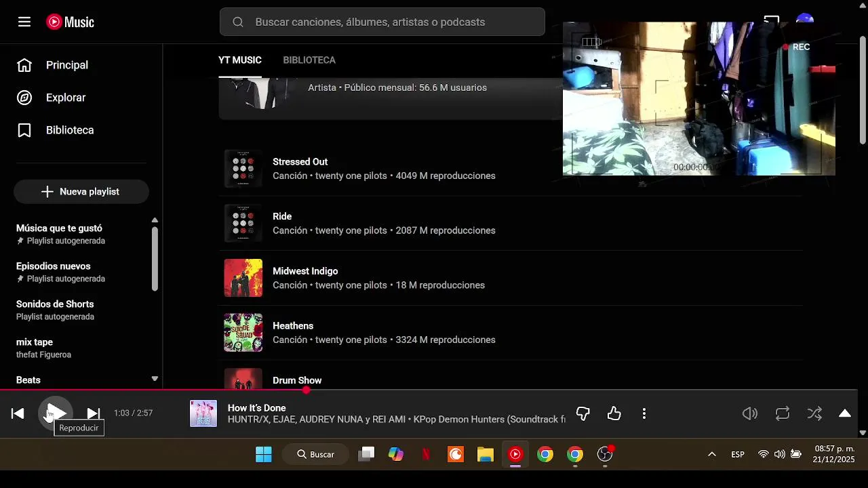
Task: Open Task View in the taskbar
Action: [366, 454]
